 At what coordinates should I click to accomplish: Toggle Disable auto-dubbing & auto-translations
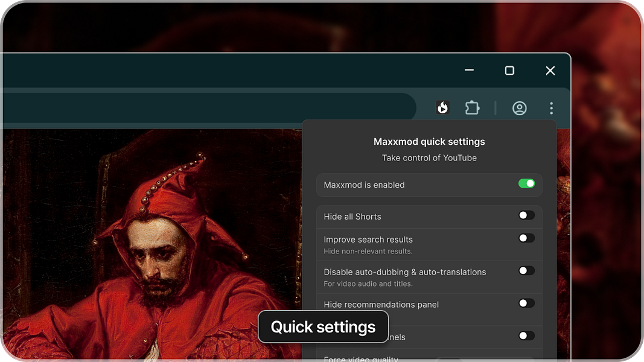(526, 270)
